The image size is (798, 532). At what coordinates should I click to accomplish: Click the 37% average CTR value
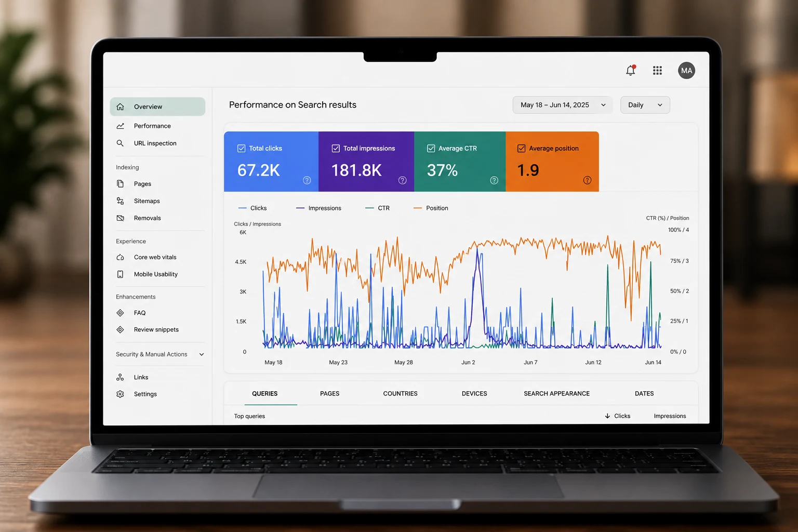pyautogui.click(x=442, y=170)
